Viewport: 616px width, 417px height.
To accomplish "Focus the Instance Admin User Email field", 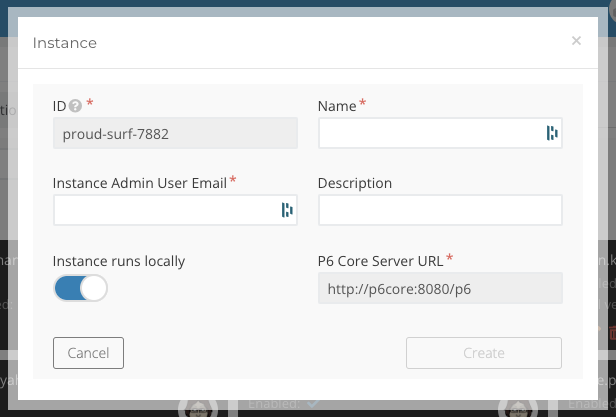I will 175,210.
